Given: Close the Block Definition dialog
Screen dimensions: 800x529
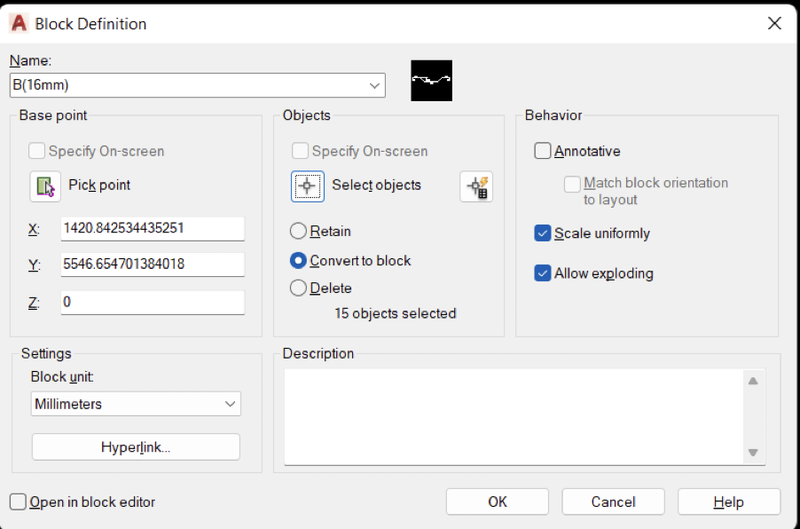Looking at the screenshot, I should tap(774, 23).
